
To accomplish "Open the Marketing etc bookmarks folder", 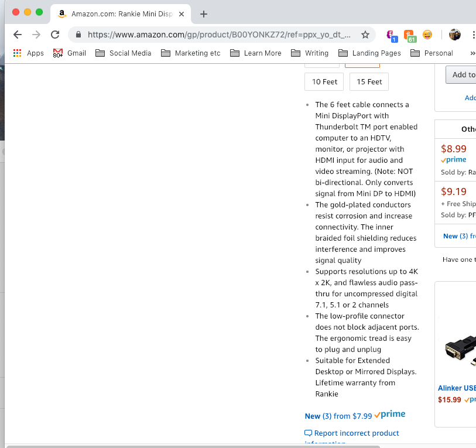I will point(191,53).
